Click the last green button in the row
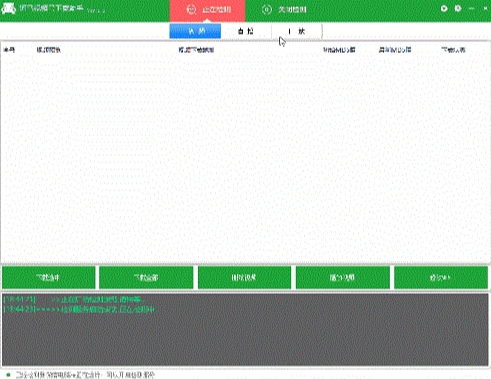This screenshot has width=491, height=379. click(441, 277)
